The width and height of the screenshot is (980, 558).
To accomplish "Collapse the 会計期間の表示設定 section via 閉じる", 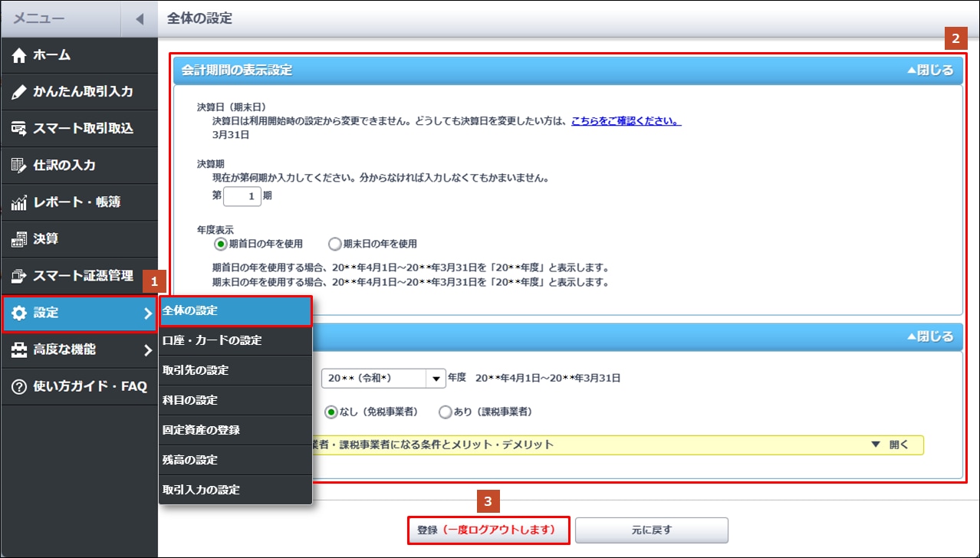I will coord(930,71).
